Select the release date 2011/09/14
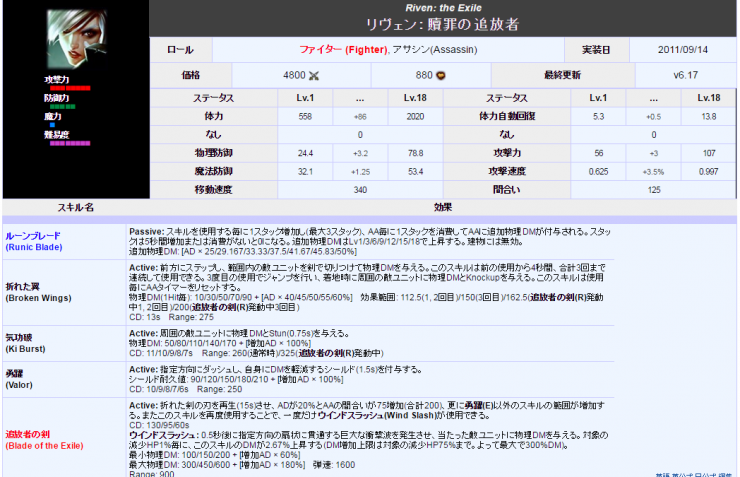 click(683, 50)
